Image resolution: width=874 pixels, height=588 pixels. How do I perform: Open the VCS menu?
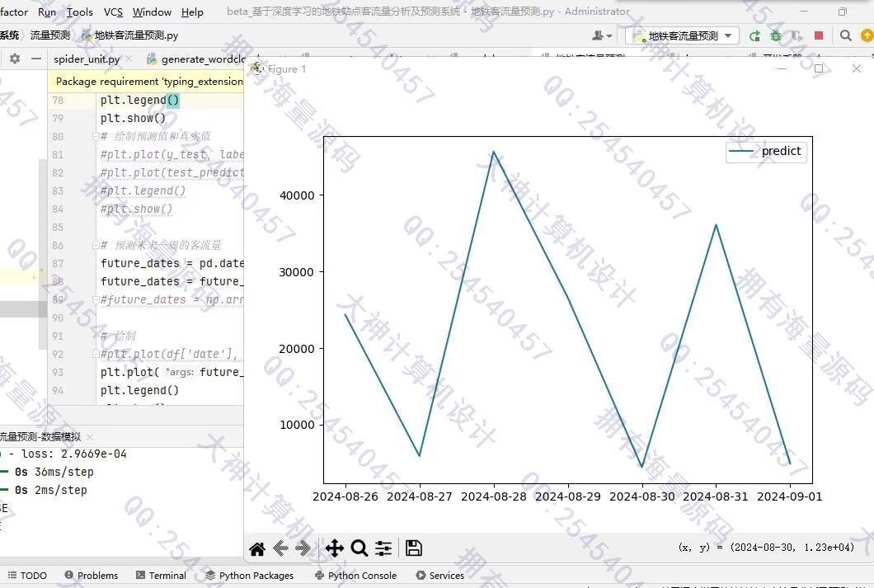point(113,12)
